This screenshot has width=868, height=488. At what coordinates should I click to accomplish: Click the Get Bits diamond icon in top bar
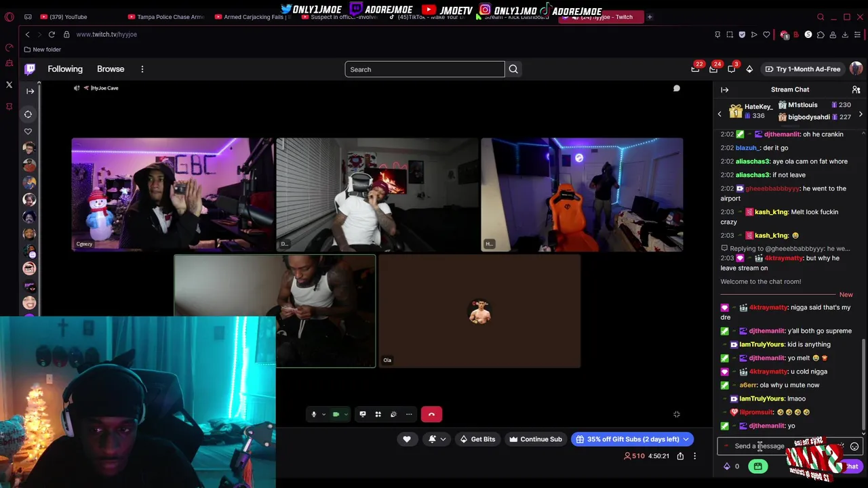(x=749, y=69)
